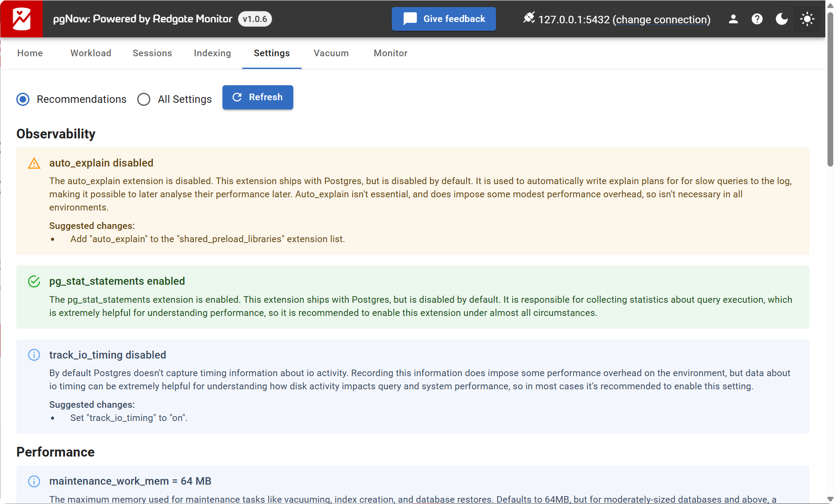The width and height of the screenshot is (835, 504).
Task: Open the Sessions tab
Action: [x=152, y=53]
